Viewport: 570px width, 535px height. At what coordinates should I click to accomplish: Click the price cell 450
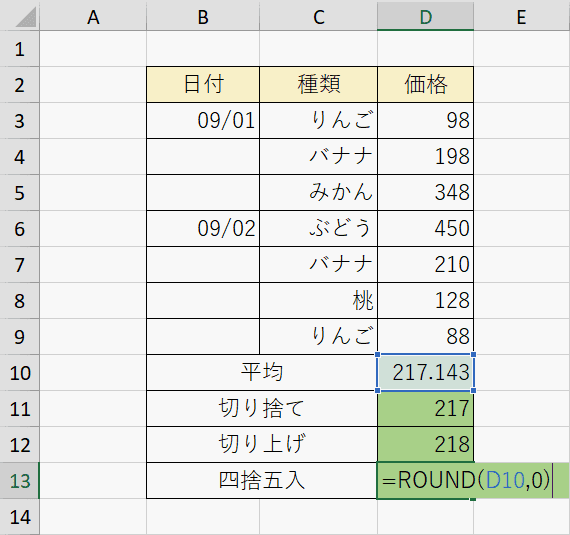(425, 229)
